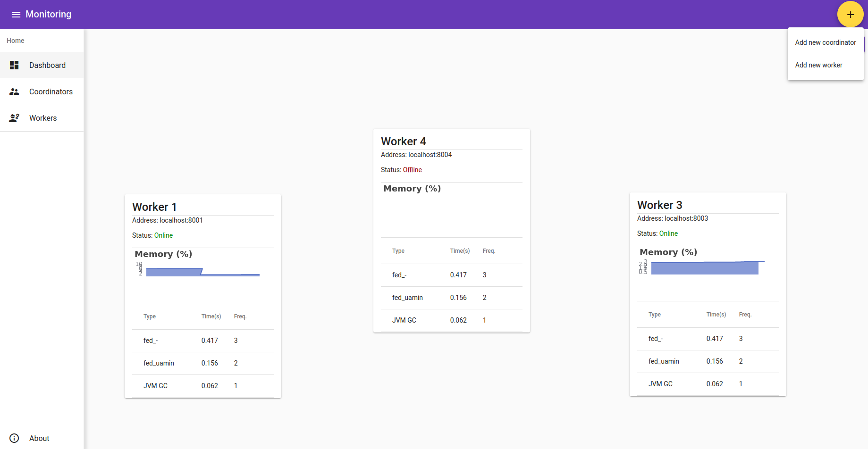Click JVM GC row in Worker 3
868x449 pixels.
pos(708,384)
